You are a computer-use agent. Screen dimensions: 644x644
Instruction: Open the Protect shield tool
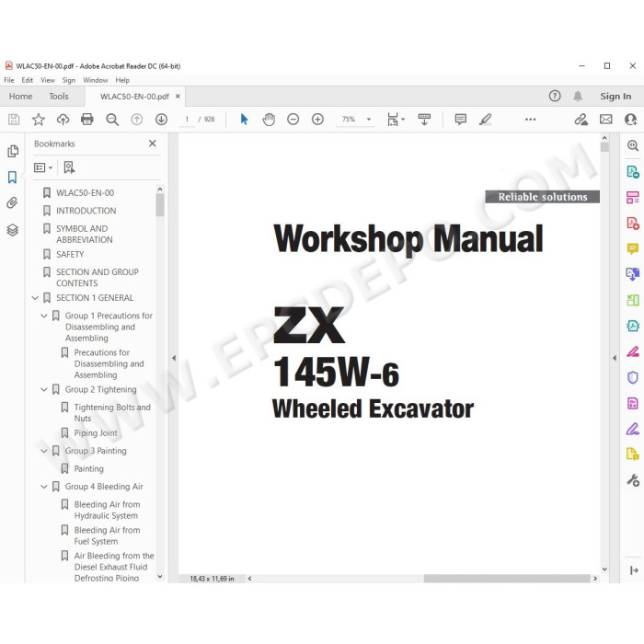[x=633, y=377]
